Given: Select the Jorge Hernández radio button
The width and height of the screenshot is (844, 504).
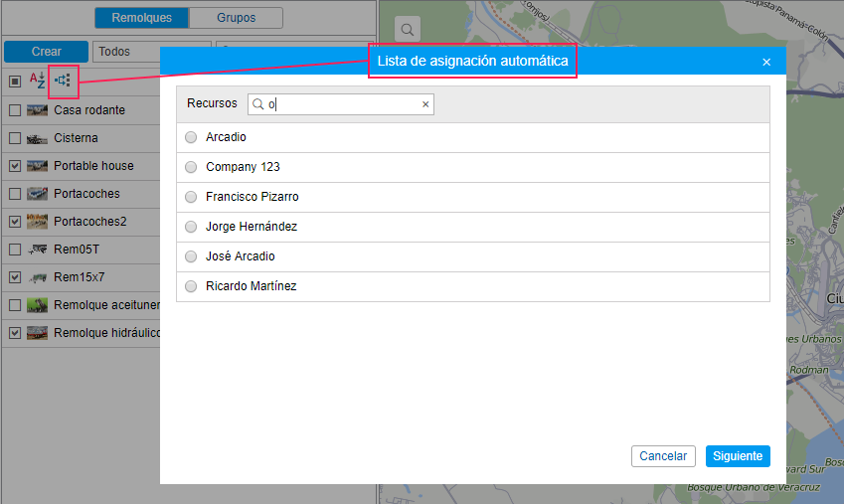Looking at the screenshot, I should point(191,227).
